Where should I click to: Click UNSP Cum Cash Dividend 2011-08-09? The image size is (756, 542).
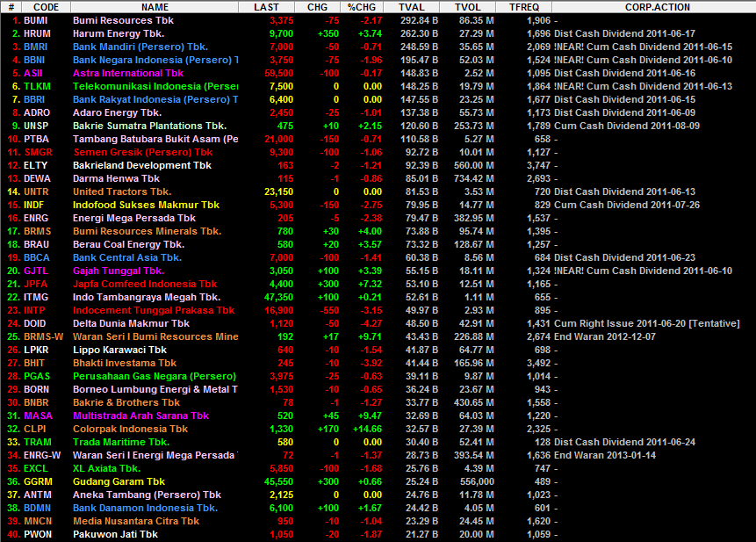[627, 126]
